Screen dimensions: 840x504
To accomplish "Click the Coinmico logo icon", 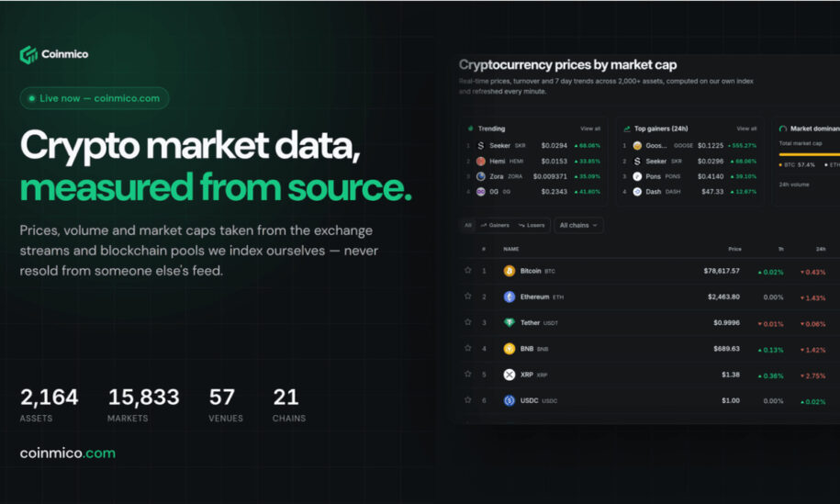I will [28, 54].
